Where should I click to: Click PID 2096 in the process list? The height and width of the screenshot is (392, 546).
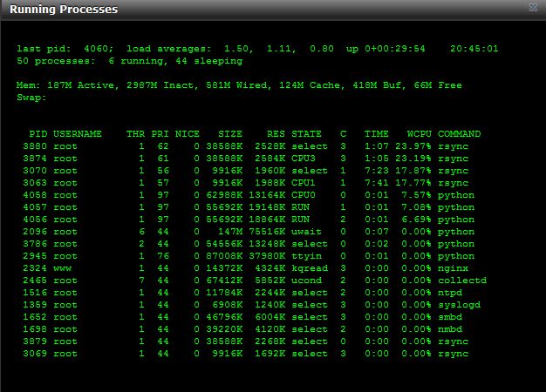35,232
